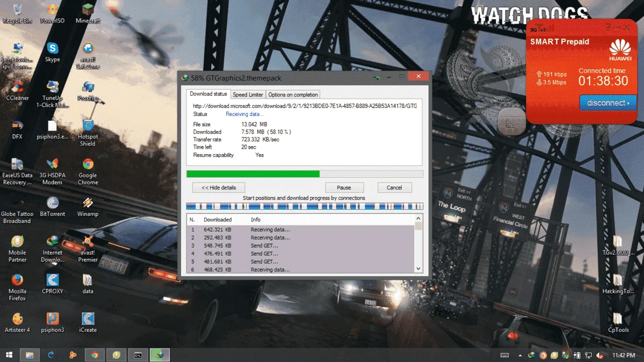
Task: Launch Internet Download Manager desktop icon
Action: click(x=52, y=248)
